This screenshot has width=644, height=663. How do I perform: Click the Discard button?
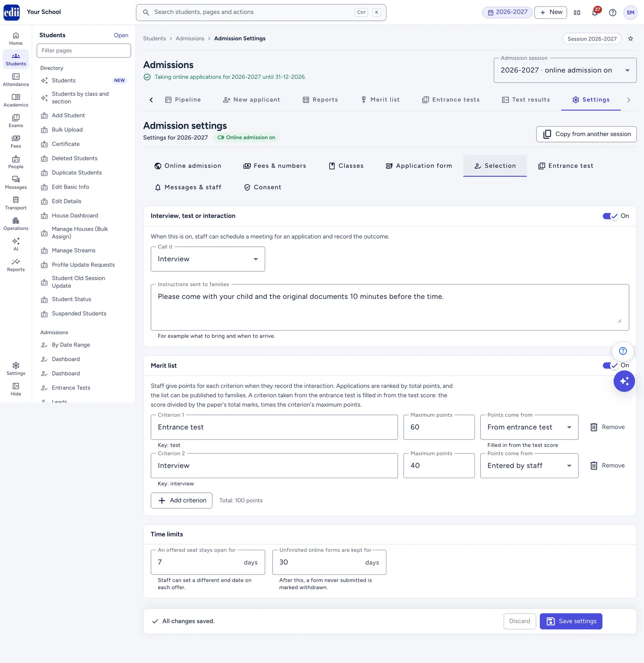click(520, 621)
